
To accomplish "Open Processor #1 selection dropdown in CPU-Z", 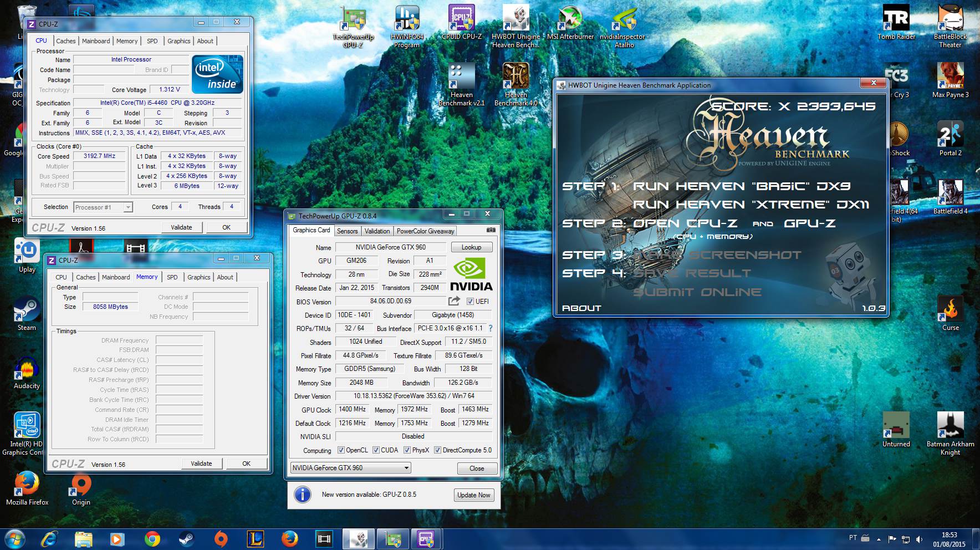I will coord(103,207).
